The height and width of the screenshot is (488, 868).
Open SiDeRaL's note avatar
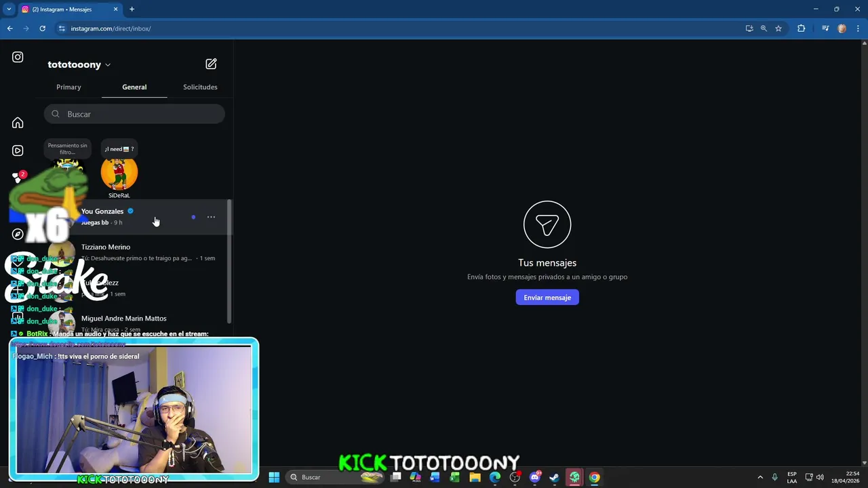[119, 174]
